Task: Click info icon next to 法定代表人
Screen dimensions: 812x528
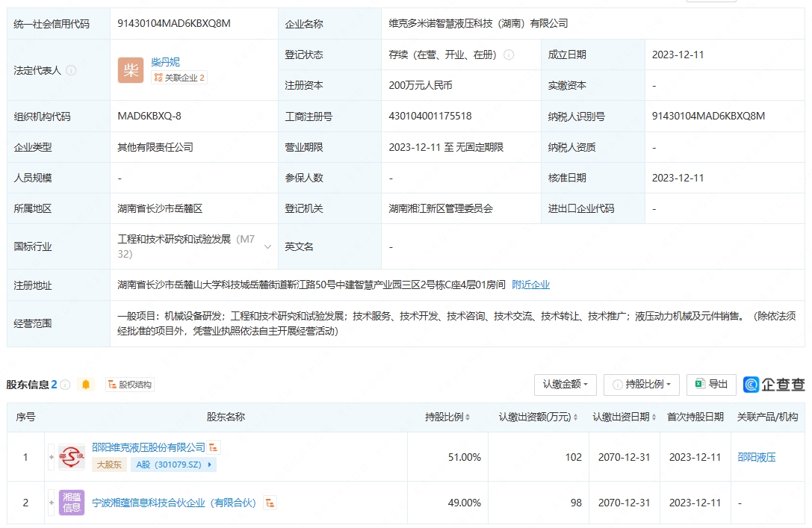Action: (x=72, y=70)
